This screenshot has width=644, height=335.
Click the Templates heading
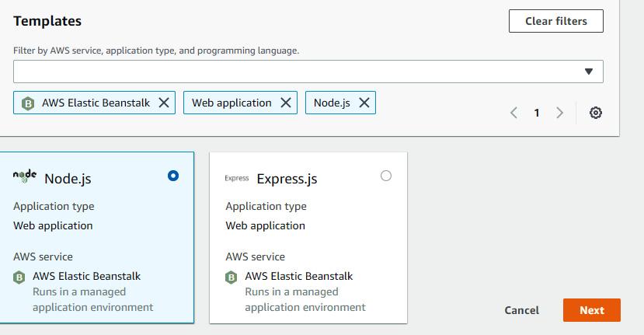click(47, 21)
